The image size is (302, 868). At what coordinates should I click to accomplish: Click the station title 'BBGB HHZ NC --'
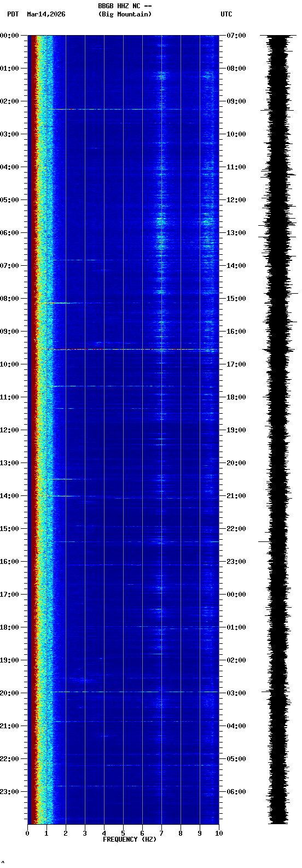coord(125,6)
